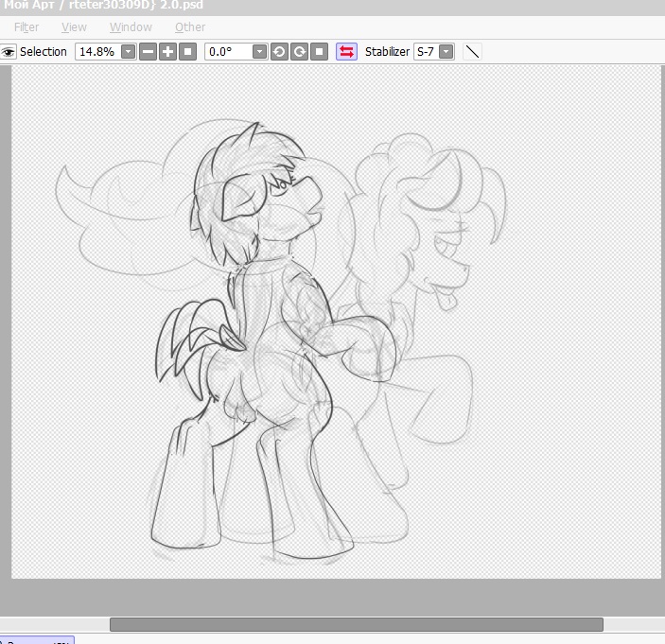Open the View menu
Viewport: 665px width, 644px height.
click(74, 27)
